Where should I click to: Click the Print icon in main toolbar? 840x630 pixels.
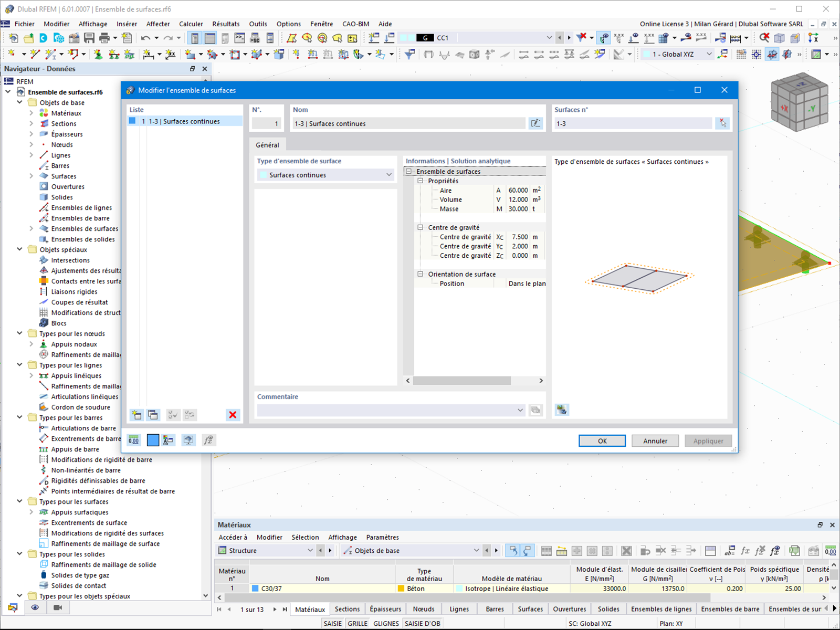[x=104, y=38]
